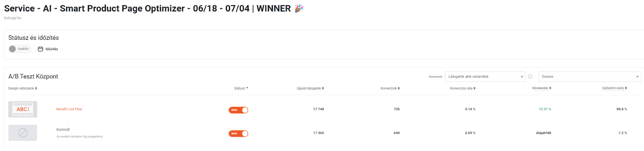This screenshot has height=151, width=644.
Task: Sort by Státusz column header
Action: coord(241,88)
